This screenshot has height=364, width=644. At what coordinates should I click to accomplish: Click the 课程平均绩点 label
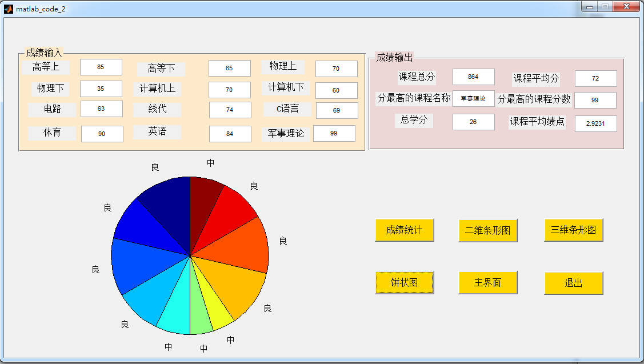pyautogui.click(x=537, y=122)
